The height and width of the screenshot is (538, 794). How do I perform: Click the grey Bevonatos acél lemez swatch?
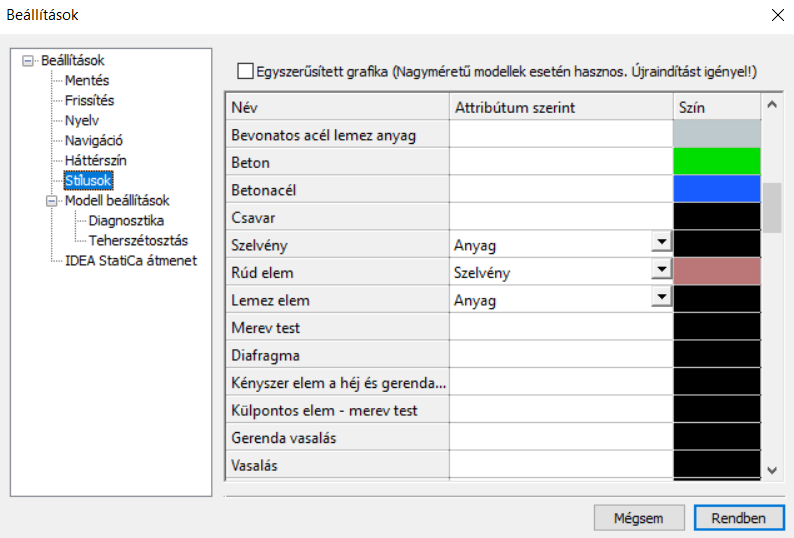tap(717, 134)
